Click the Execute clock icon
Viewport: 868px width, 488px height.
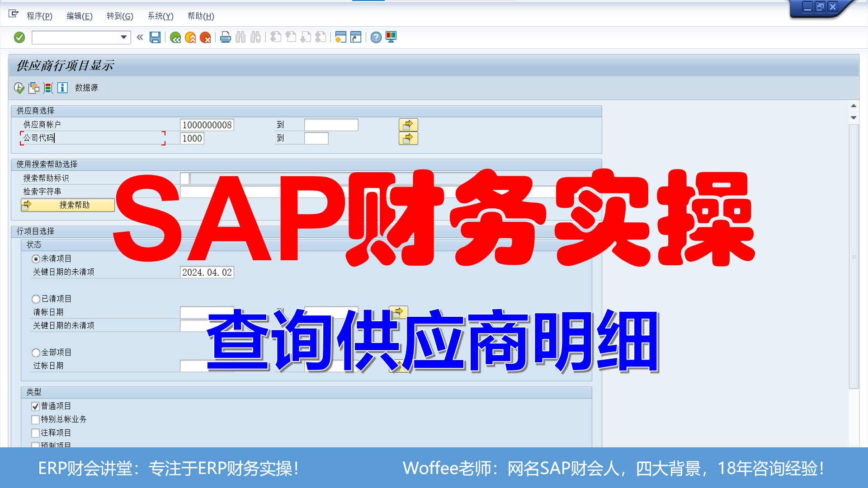pos(19,88)
